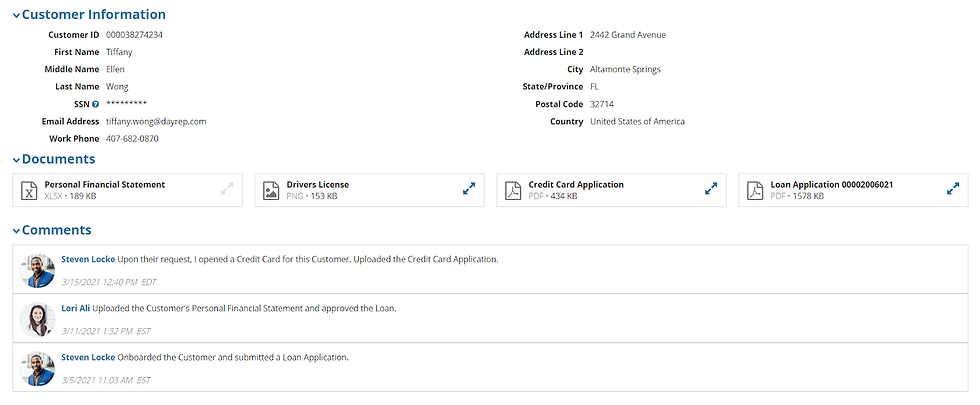
Task: Open the Drivers License document card
Action: click(369, 190)
